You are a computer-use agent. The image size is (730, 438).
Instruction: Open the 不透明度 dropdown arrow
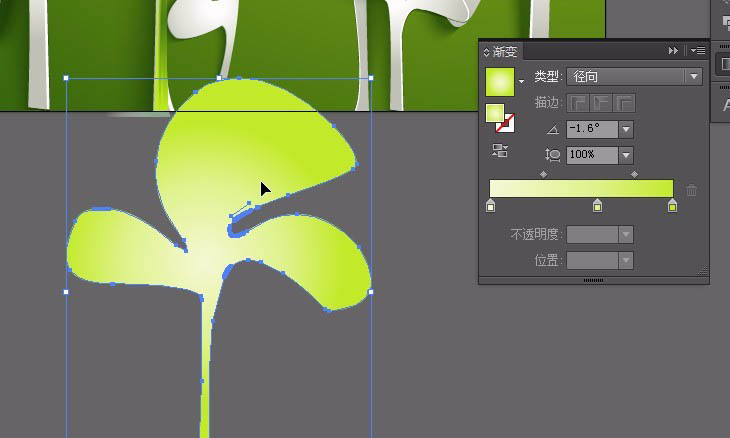tap(626, 235)
